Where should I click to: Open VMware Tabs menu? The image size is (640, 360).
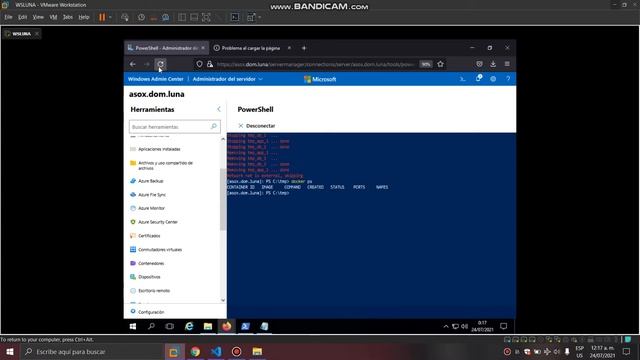click(68, 17)
